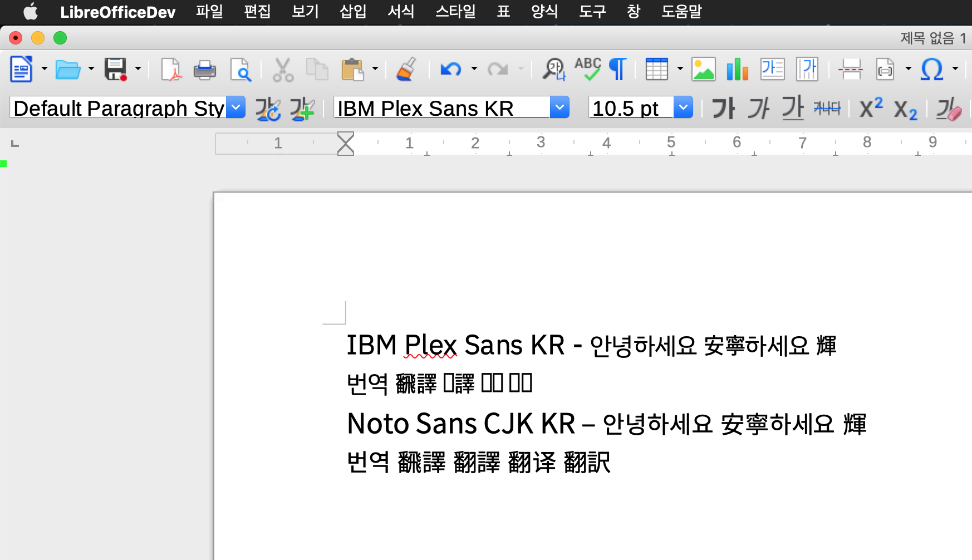Open the font size dropdown list
972x560 pixels.
(683, 107)
